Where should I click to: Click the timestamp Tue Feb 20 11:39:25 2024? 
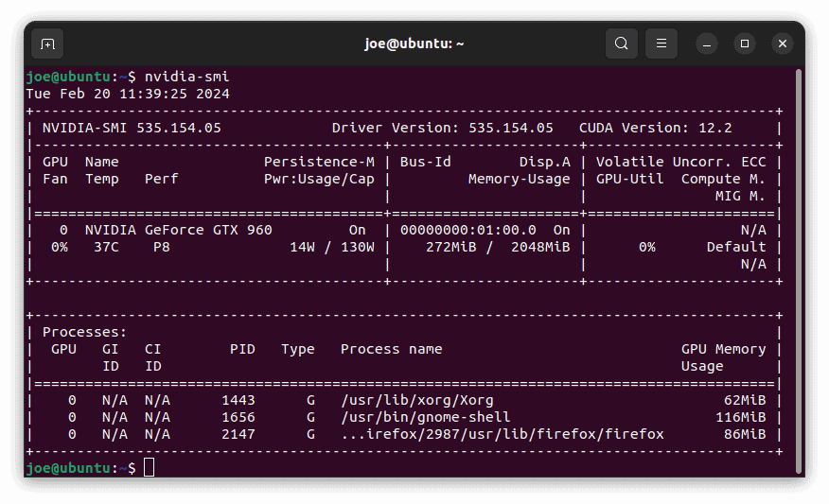[128, 94]
